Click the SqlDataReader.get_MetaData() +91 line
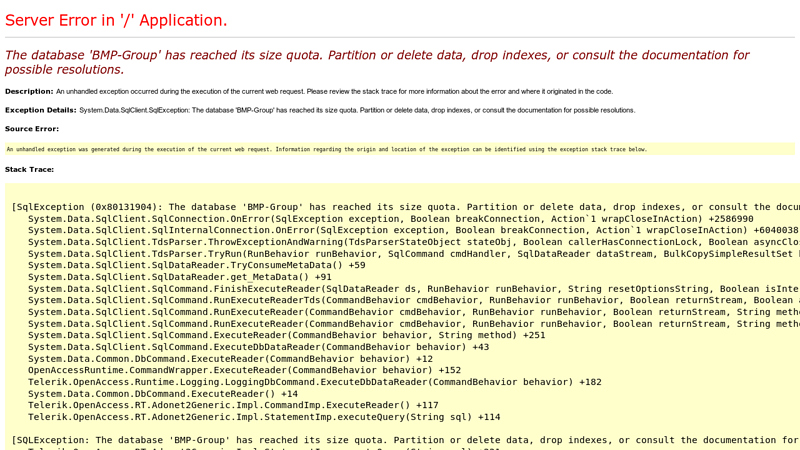 click(179, 277)
